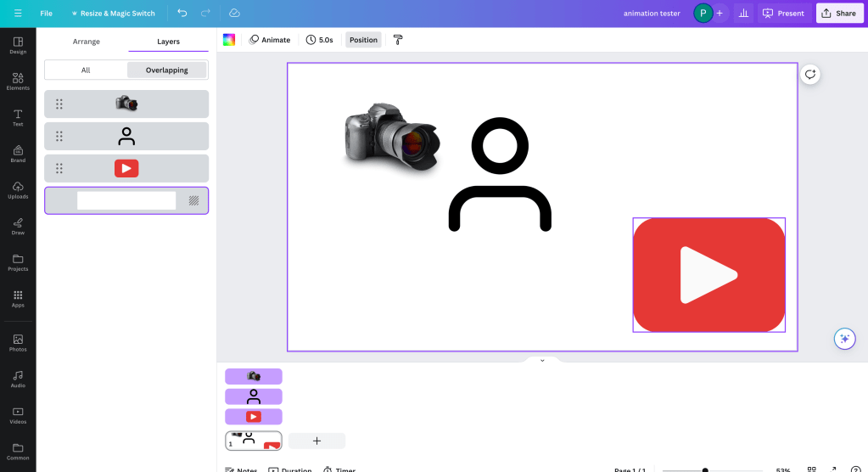Viewport: 868px width, 472px height.
Task: Check cloud save status icon
Action: [x=234, y=14]
